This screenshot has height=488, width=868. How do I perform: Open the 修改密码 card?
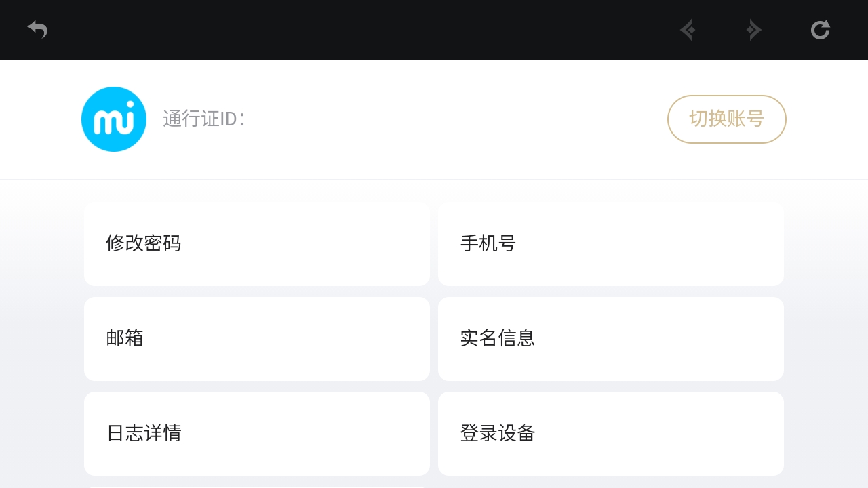point(256,244)
